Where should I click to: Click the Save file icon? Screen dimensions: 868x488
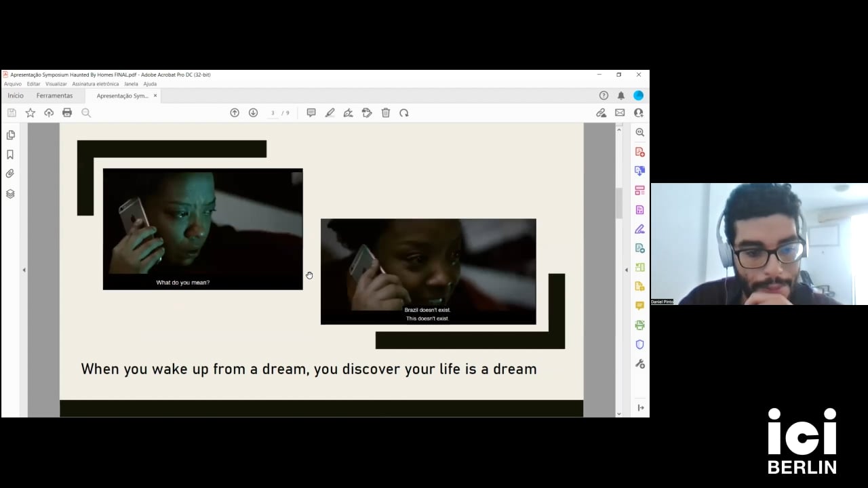(12, 113)
